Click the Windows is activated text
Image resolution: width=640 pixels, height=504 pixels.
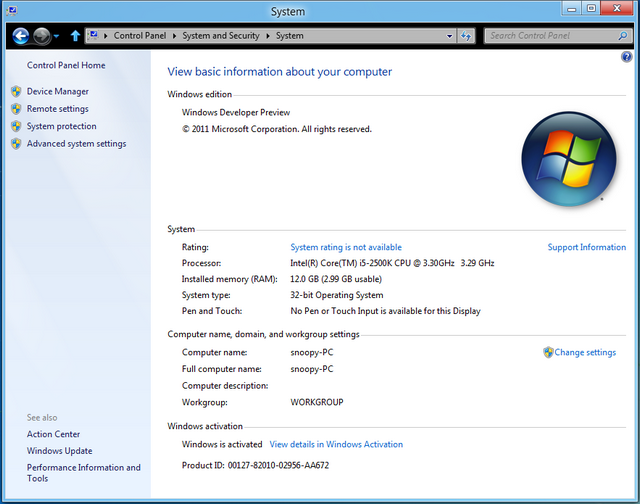pyautogui.click(x=222, y=444)
